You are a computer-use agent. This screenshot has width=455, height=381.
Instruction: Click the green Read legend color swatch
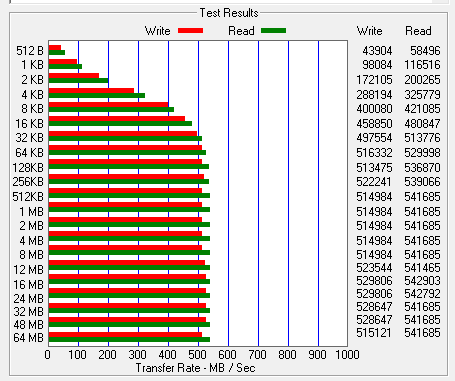point(273,31)
